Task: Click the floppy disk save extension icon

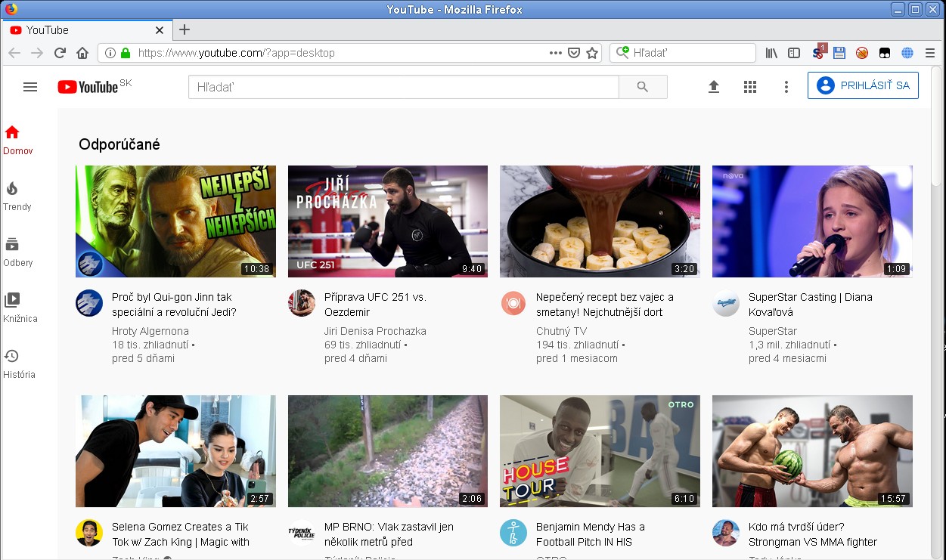Action: click(x=839, y=53)
